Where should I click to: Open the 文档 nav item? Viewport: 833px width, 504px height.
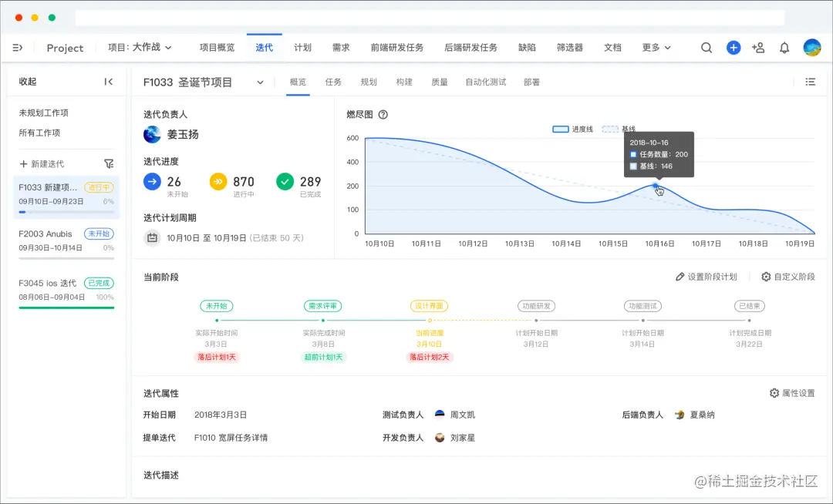612,48
